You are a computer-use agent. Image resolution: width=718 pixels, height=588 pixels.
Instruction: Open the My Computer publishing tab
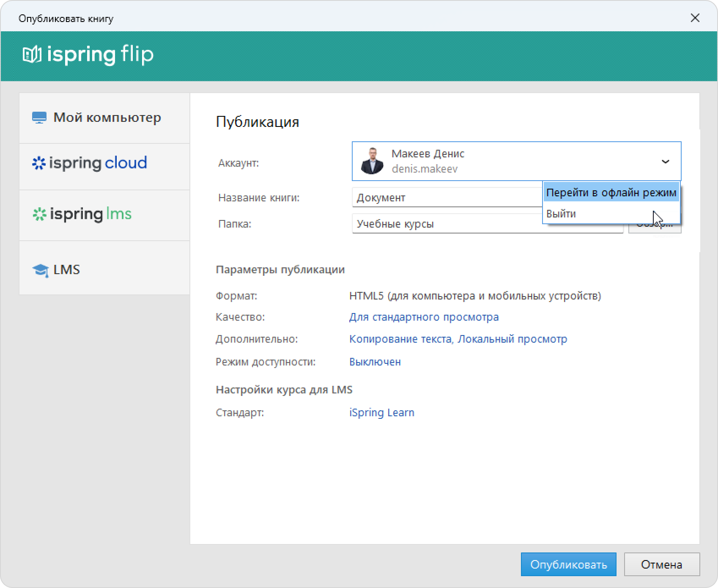click(104, 118)
